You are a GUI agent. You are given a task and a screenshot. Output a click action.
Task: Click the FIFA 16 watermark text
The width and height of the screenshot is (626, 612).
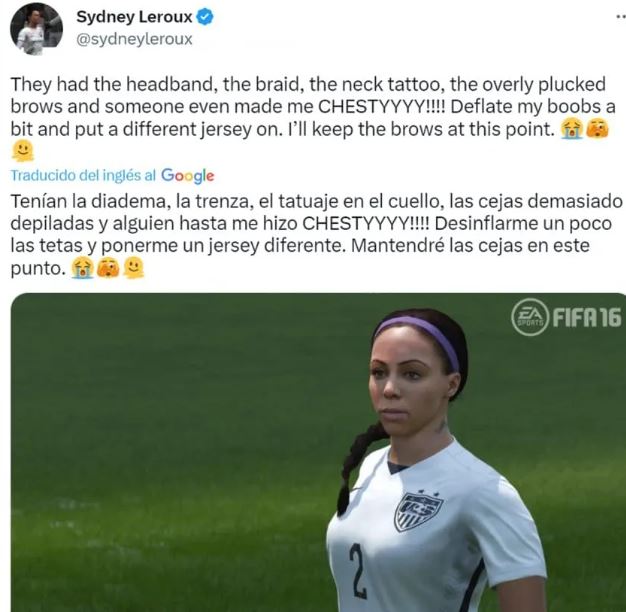coord(586,317)
